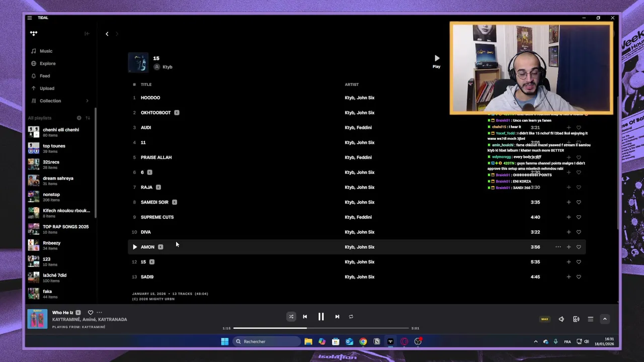The image size is (644, 362).
Task: Click the Rechercher taskbar search box
Action: 267,341
